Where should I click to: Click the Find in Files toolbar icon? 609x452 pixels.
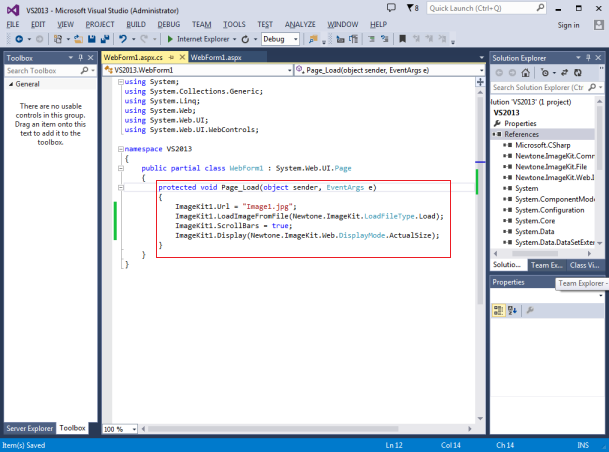(x=313, y=39)
